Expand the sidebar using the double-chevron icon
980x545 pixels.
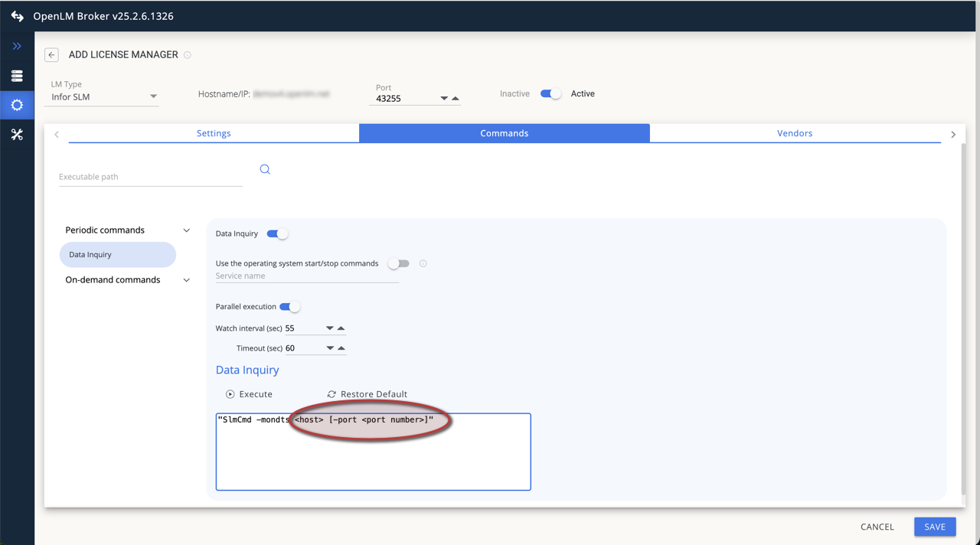pyautogui.click(x=16, y=46)
